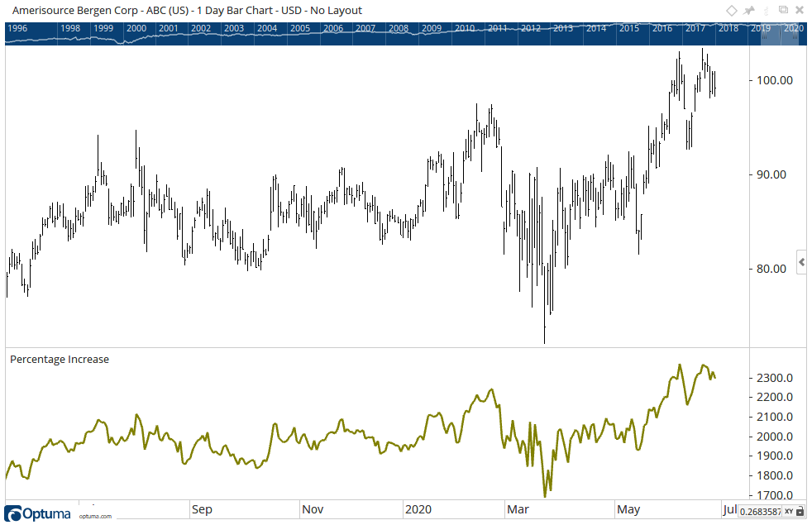This screenshot has height=525, width=812.
Task: Click the 80.00 price scale label
Action: 771,269
